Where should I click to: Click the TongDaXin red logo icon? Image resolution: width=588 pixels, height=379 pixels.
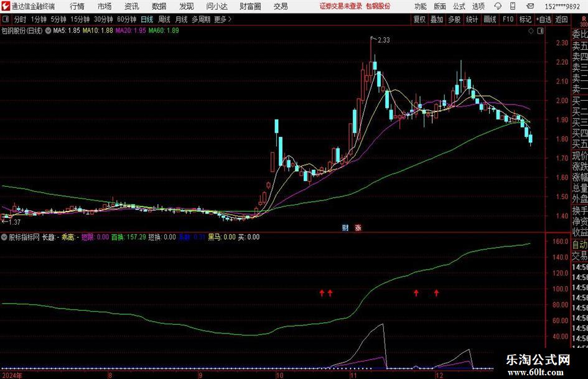tap(5, 6)
